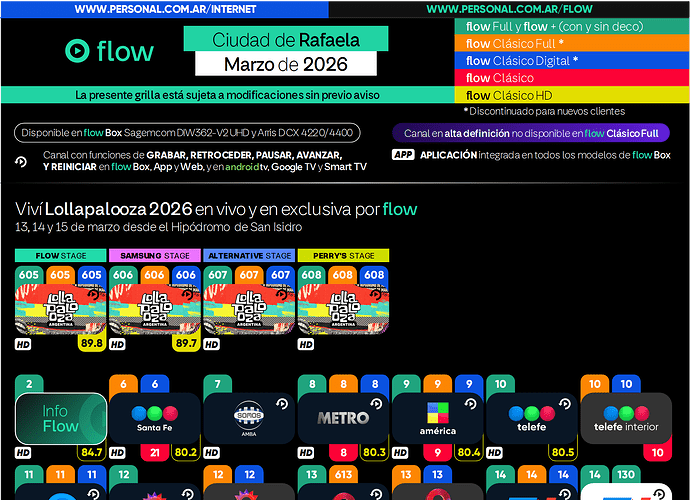Click '*Discontinuado para nuevos clientes' note

coord(544,111)
